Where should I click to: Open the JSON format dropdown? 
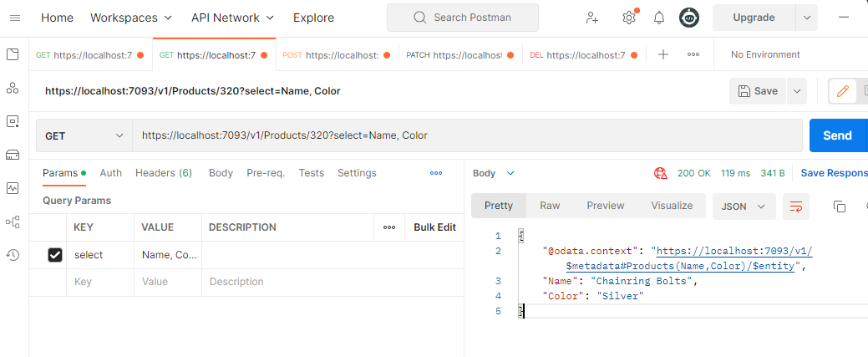tap(744, 207)
